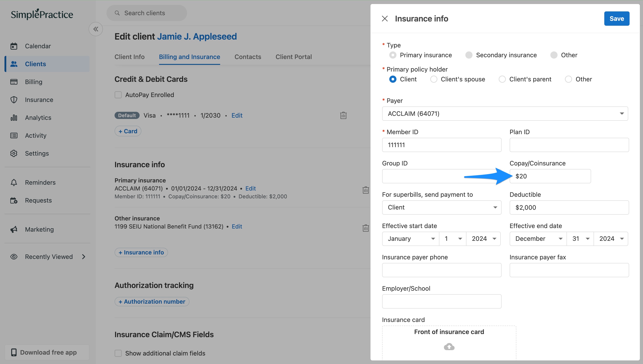Click the Analytics bar chart icon
Image resolution: width=643 pixels, height=364 pixels.
(x=14, y=118)
